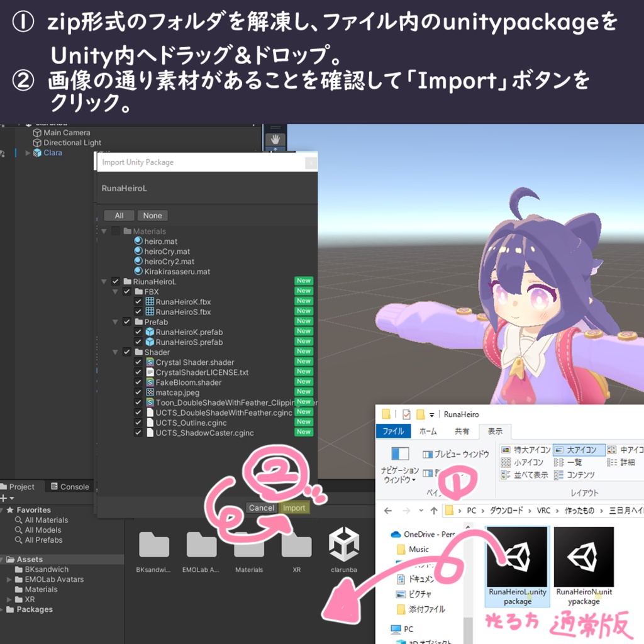
Task: Choose 特大アイコン layout
Action: coord(526,450)
